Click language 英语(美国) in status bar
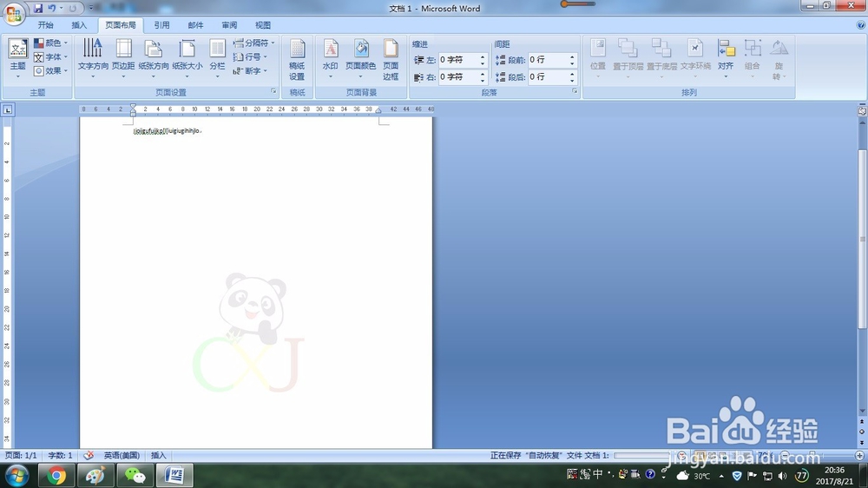The width and height of the screenshot is (868, 488). (122, 455)
